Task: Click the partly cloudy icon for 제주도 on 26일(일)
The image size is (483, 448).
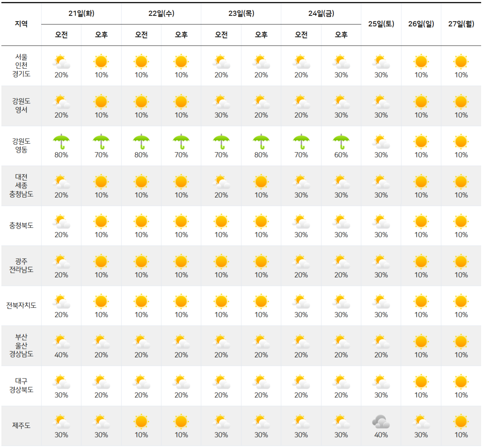Action: [421, 422]
